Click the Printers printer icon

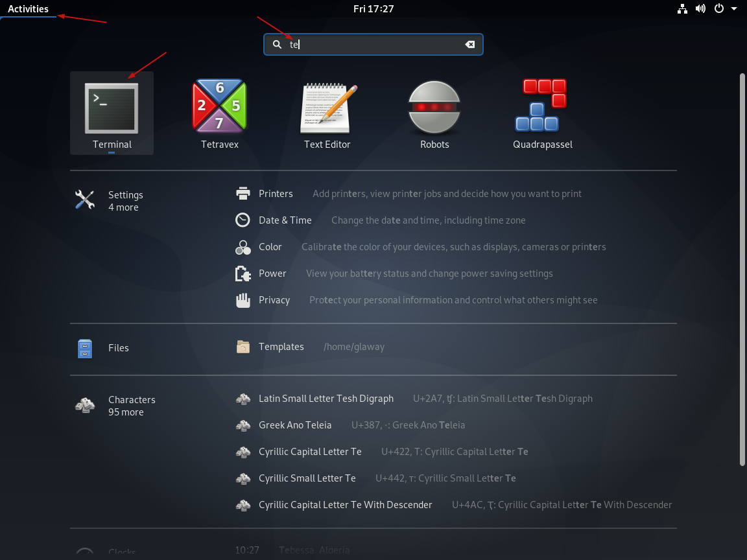click(243, 193)
